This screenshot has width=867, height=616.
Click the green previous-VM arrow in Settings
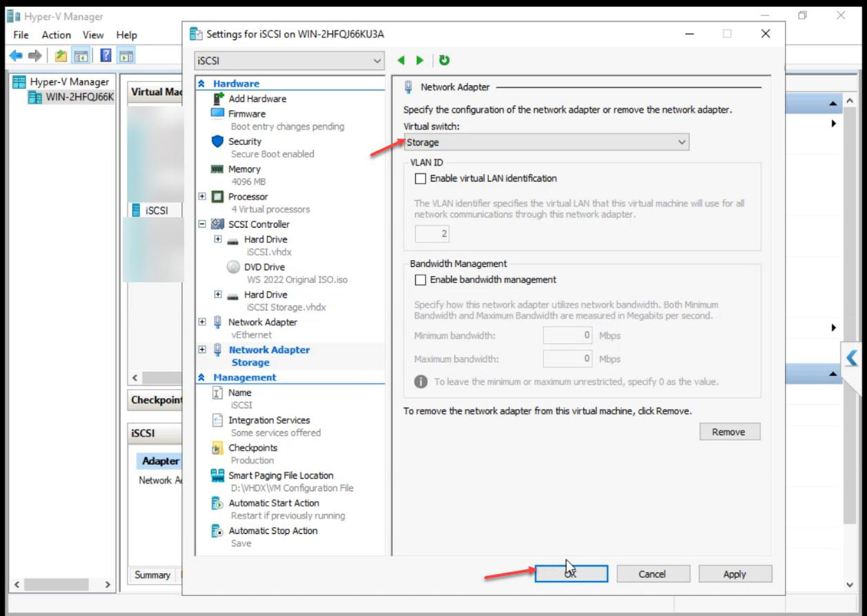pyautogui.click(x=401, y=60)
